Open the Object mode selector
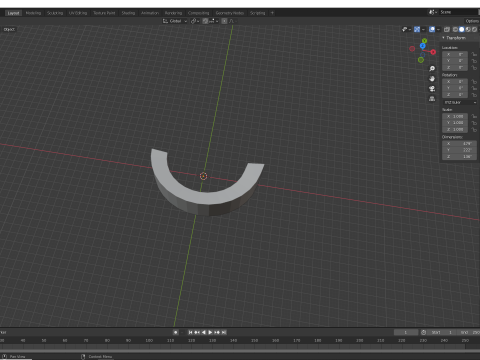The image size is (480, 360). 9,29
